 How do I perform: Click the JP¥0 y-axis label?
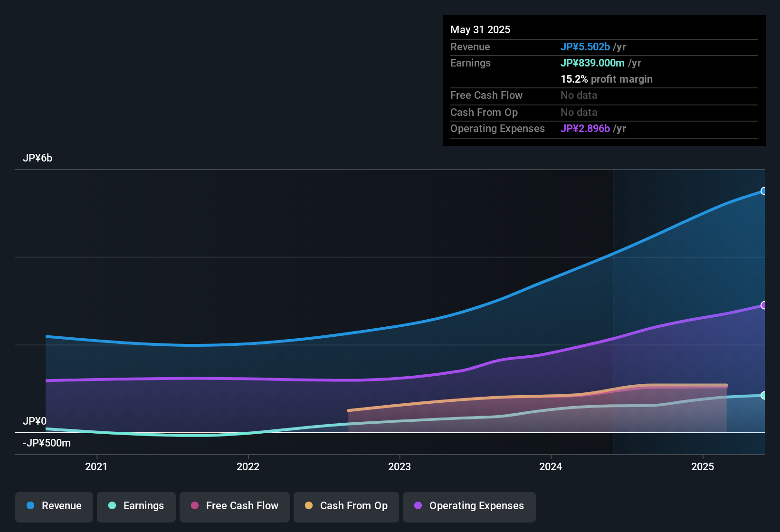(35, 421)
